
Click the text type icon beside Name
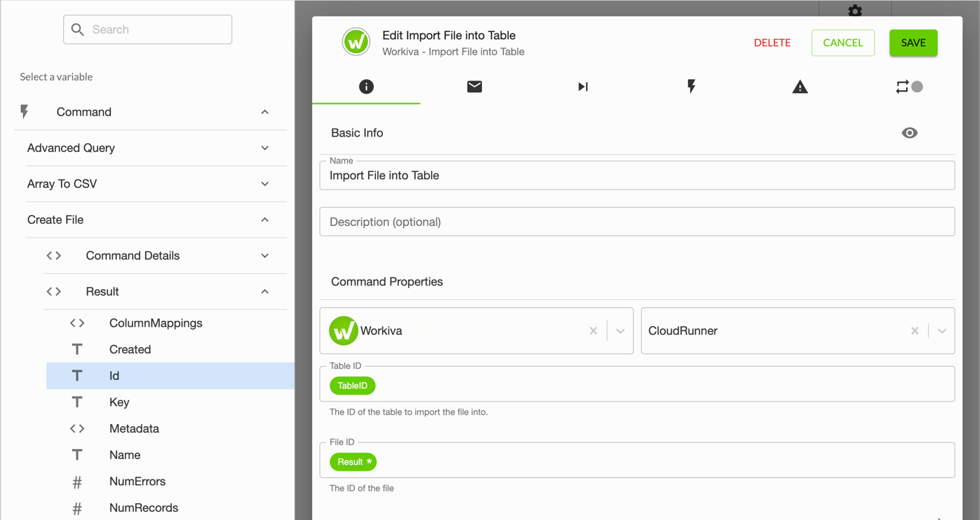(x=77, y=455)
